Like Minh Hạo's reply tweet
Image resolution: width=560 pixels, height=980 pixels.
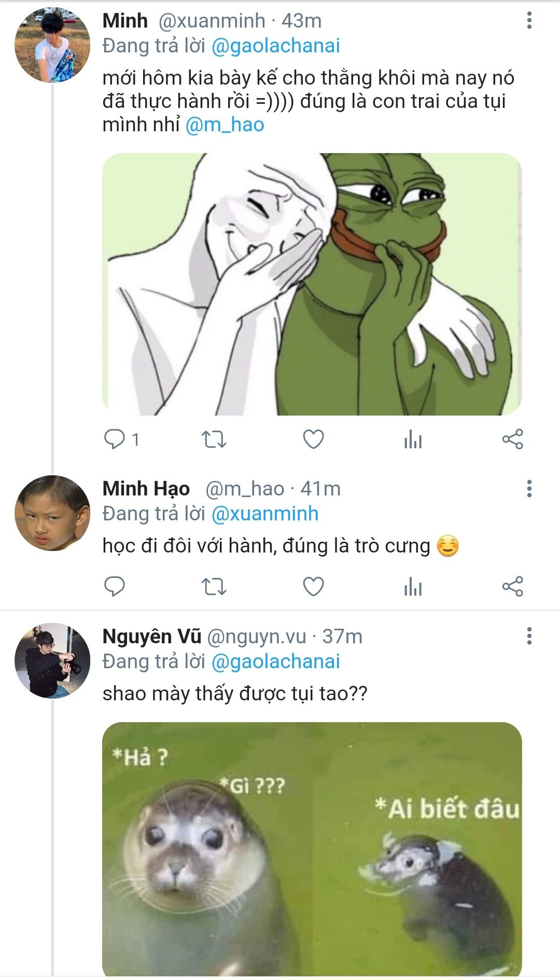coord(313,587)
